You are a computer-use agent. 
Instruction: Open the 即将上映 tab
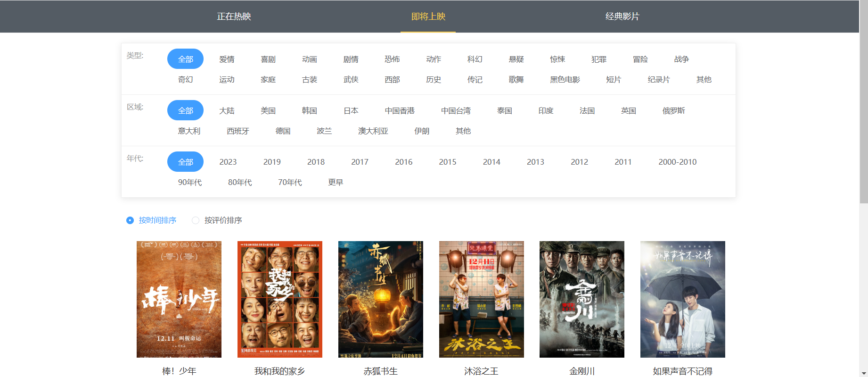(x=428, y=17)
